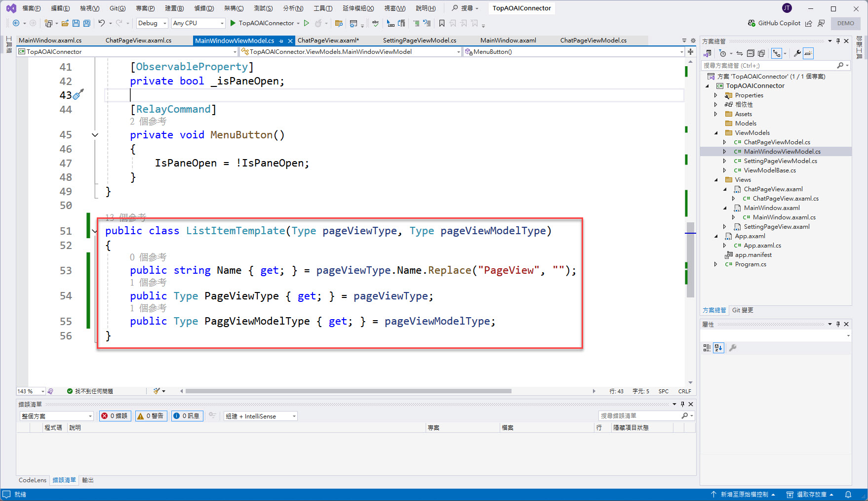The image size is (868, 501).
Task: Click the New Project toolbar icon
Action: (x=48, y=23)
